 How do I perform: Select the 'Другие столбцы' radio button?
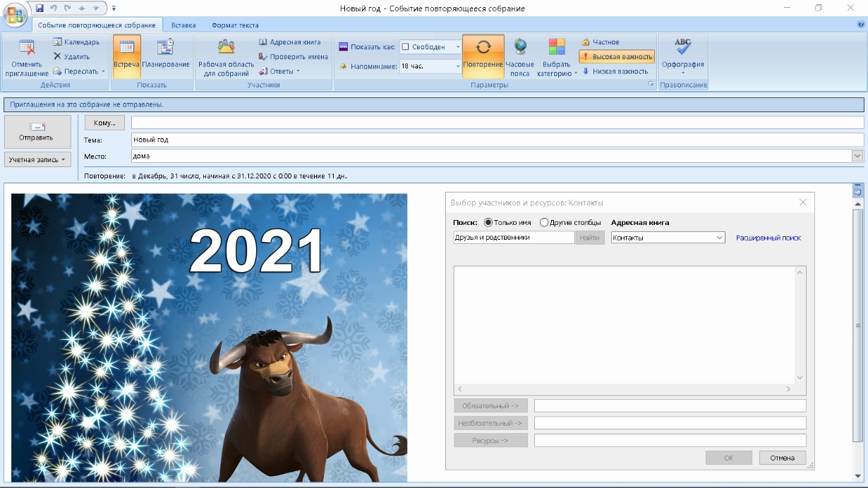[543, 223]
